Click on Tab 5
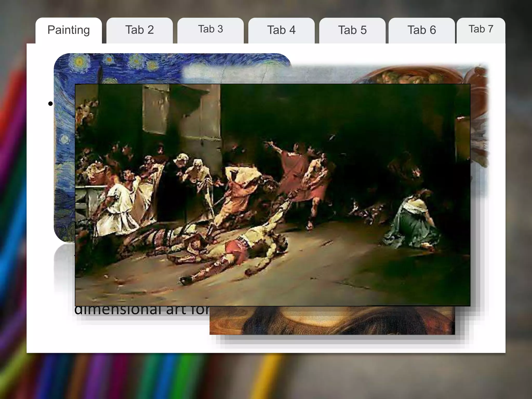 (352, 30)
